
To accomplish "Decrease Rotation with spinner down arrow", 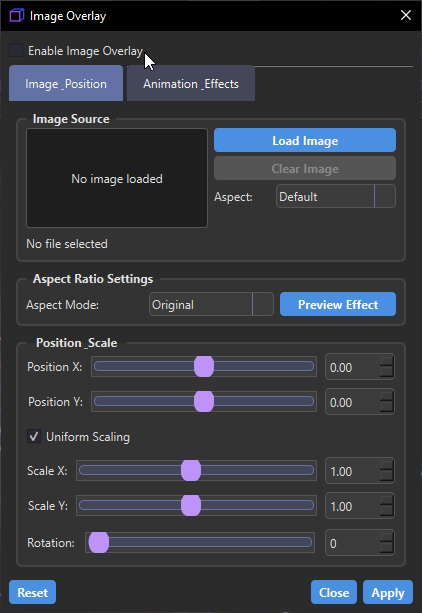I will click(x=387, y=548).
